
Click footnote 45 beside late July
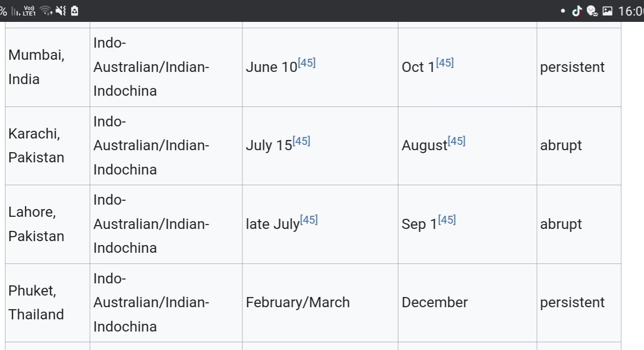(x=309, y=220)
